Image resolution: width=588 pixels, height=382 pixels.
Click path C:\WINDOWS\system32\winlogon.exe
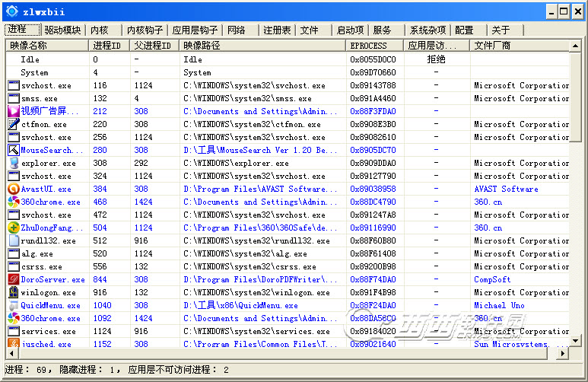(x=256, y=292)
